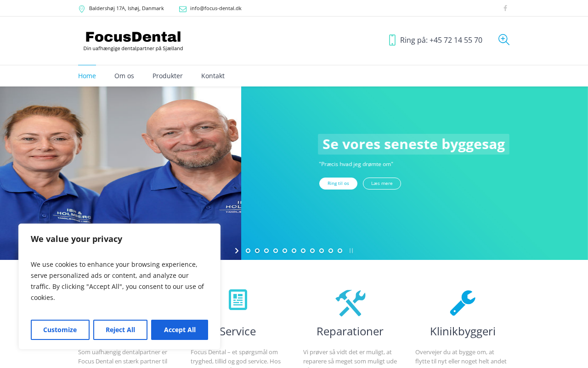Click the location pin icon
Viewport: 588px width, 368px height.
pos(82,9)
